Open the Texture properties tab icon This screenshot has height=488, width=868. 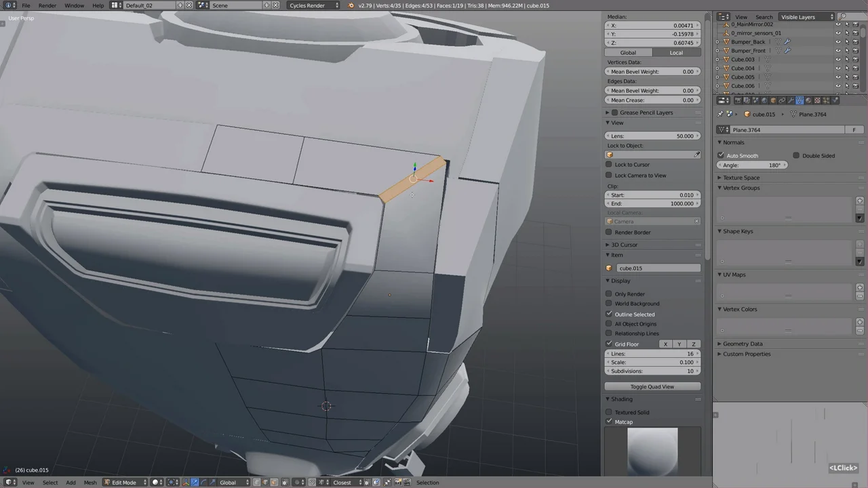tap(817, 100)
